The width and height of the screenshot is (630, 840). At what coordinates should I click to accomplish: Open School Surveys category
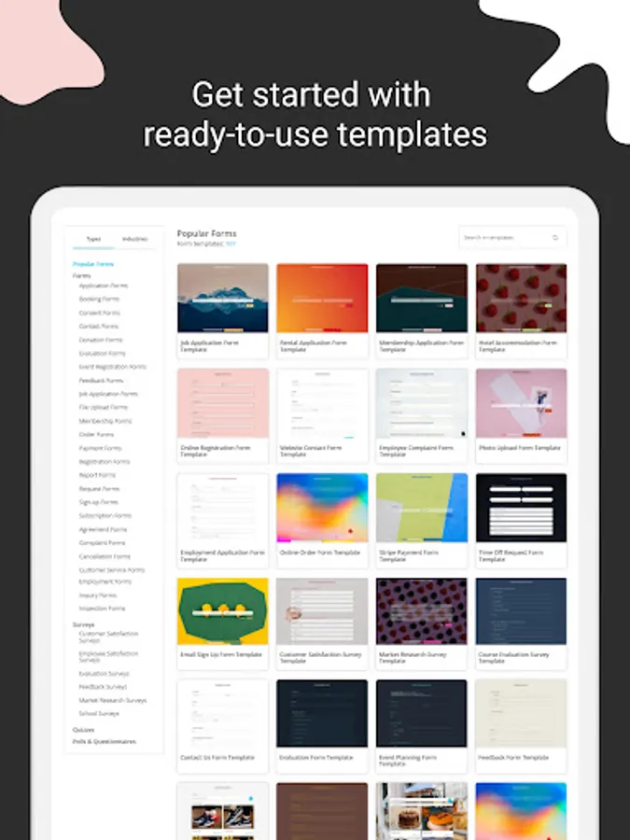(x=99, y=714)
